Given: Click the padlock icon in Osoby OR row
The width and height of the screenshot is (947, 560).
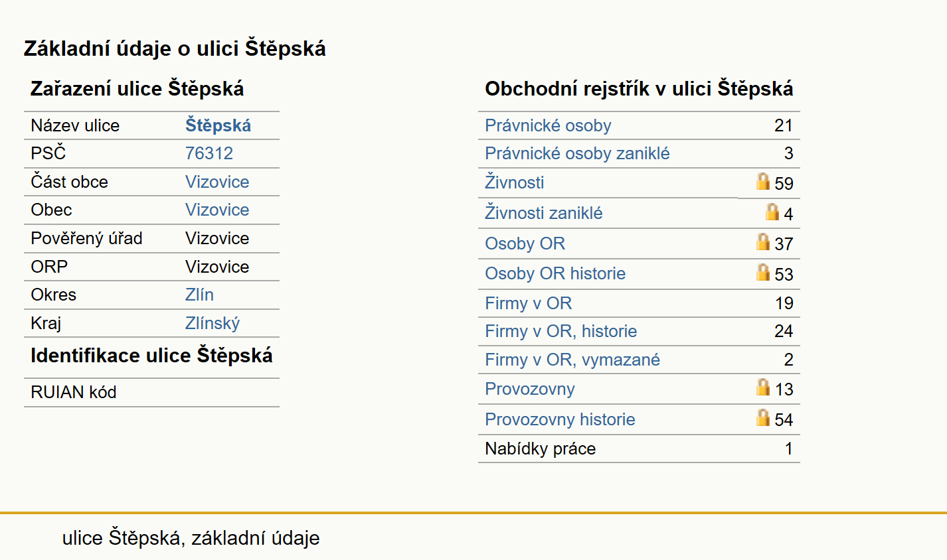Looking at the screenshot, I should 763,242.
